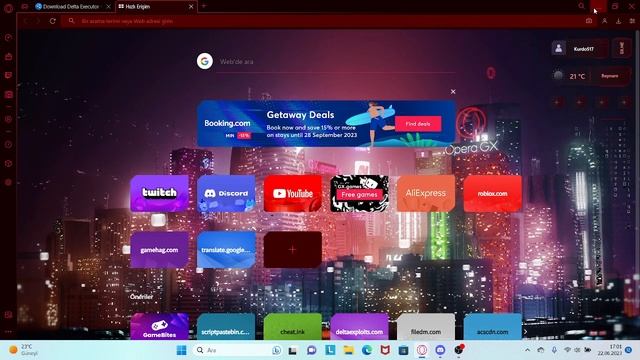Close the Hızlı Erişim tab
This screenshot has width=640, height=360.
tap(191, 7)
